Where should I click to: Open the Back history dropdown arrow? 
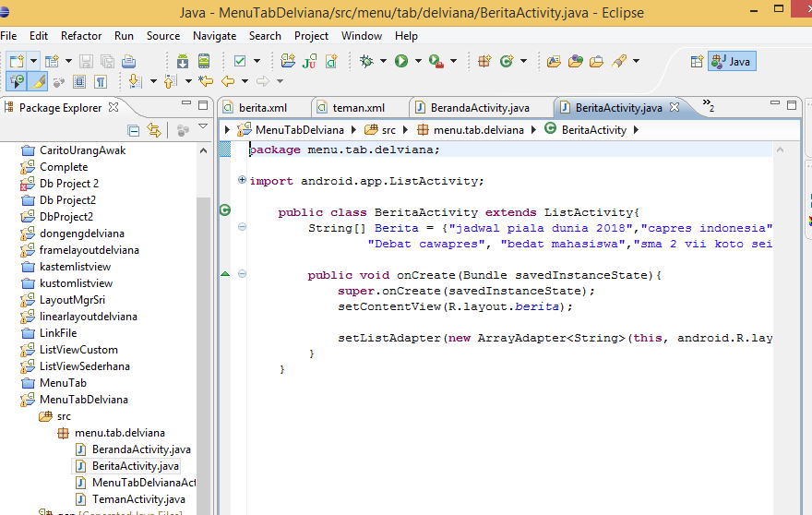[245, 81]
